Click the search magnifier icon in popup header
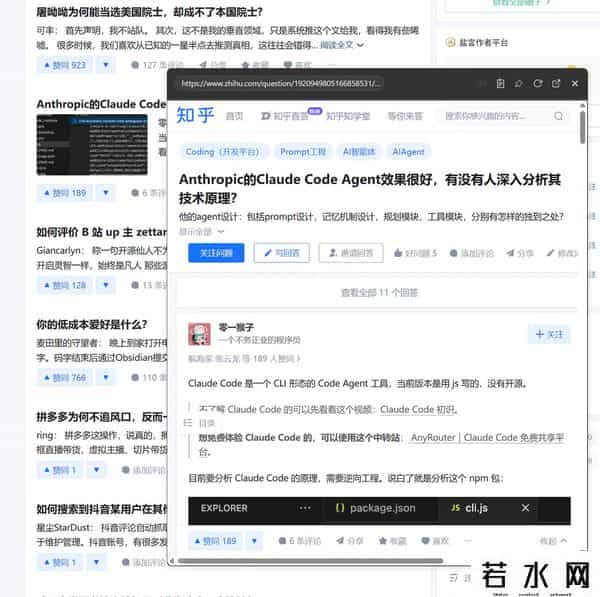Image resolution: width=600 pixels, height=597 pixels. click(558, 116)
